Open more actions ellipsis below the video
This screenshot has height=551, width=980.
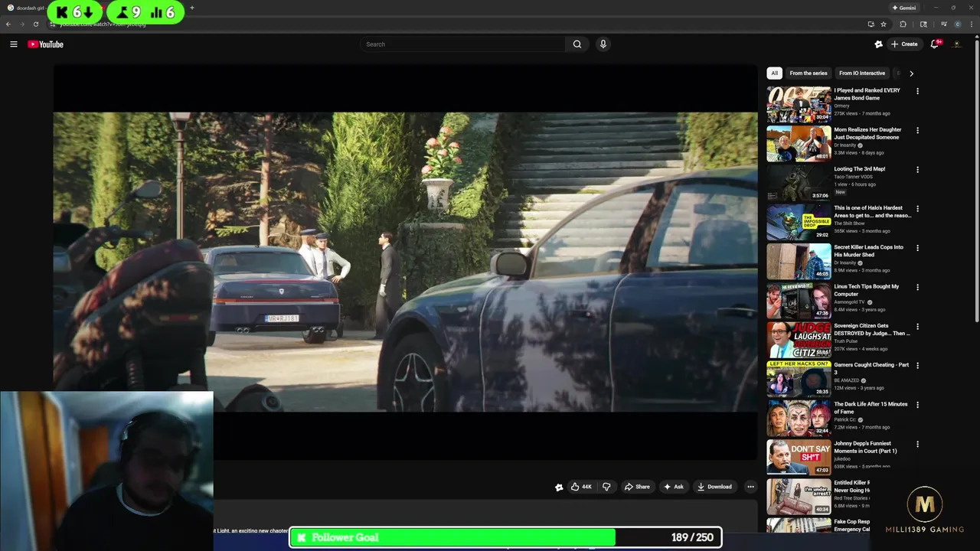coord(750,487)
